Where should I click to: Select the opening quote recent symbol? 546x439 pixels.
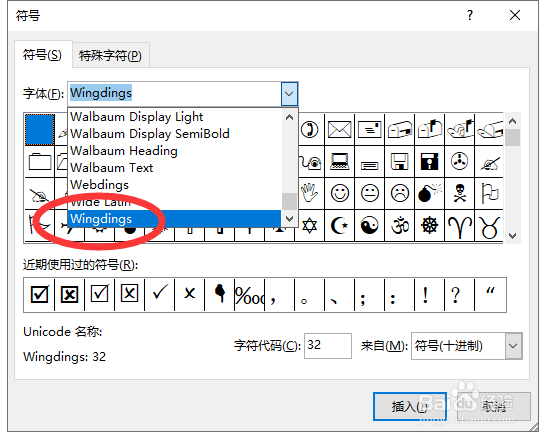490,295
